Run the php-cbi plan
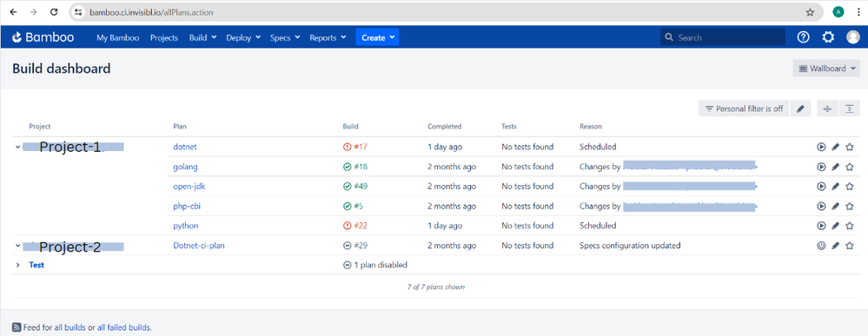This screenshot has height=336, width=868. click(x=821, y=206)
